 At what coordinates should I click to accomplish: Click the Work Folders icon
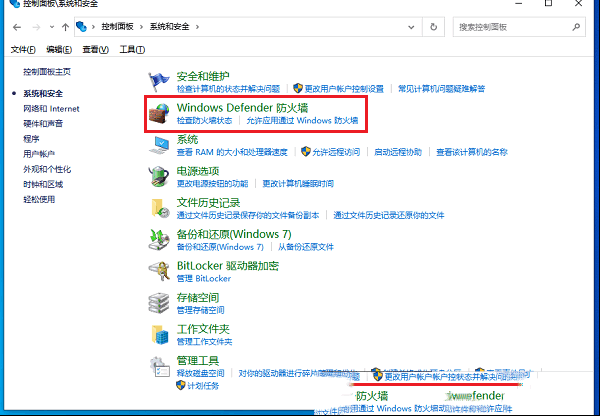(160, 335)
